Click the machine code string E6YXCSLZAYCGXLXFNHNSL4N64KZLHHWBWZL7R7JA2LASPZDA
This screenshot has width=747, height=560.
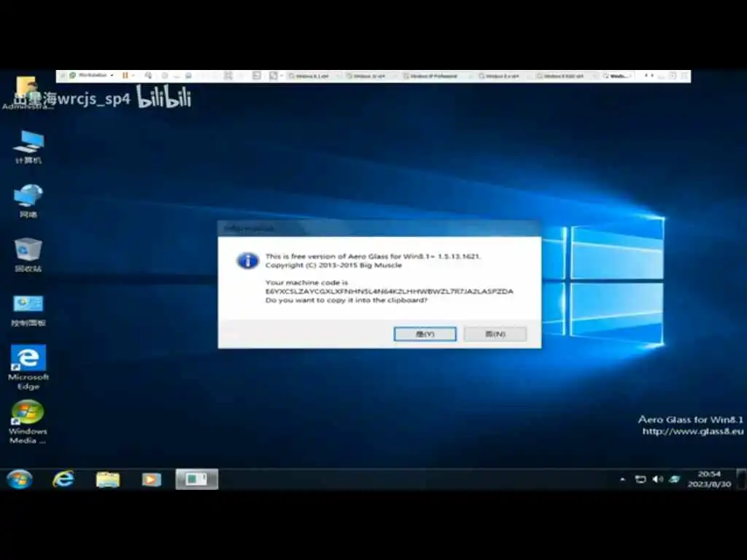pos(390,292)
